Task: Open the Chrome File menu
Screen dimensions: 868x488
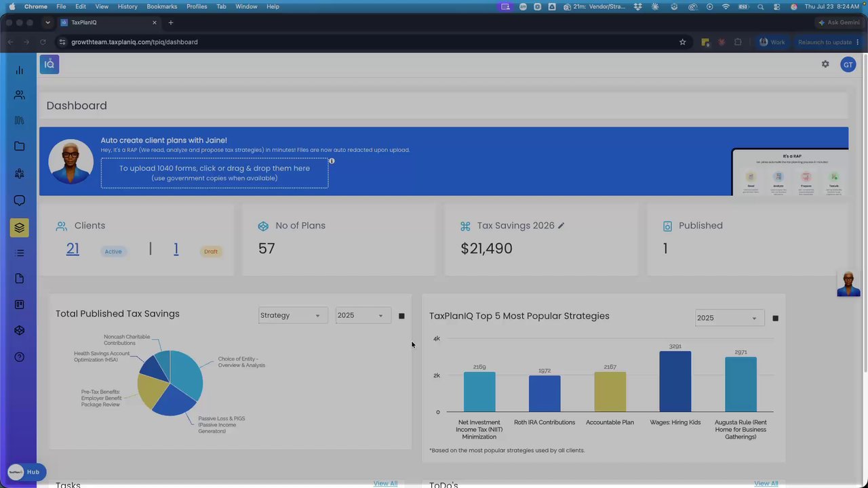Action: 61,7
